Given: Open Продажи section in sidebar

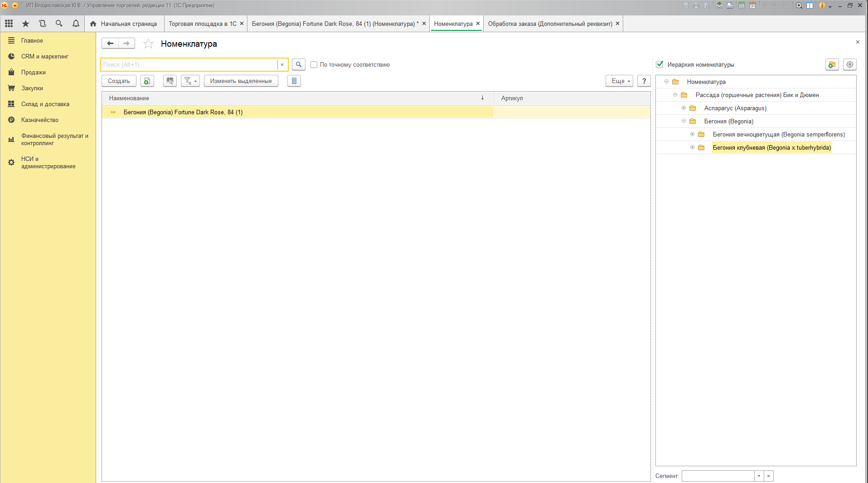Looking at the screenshot, I should pos(33,72).
